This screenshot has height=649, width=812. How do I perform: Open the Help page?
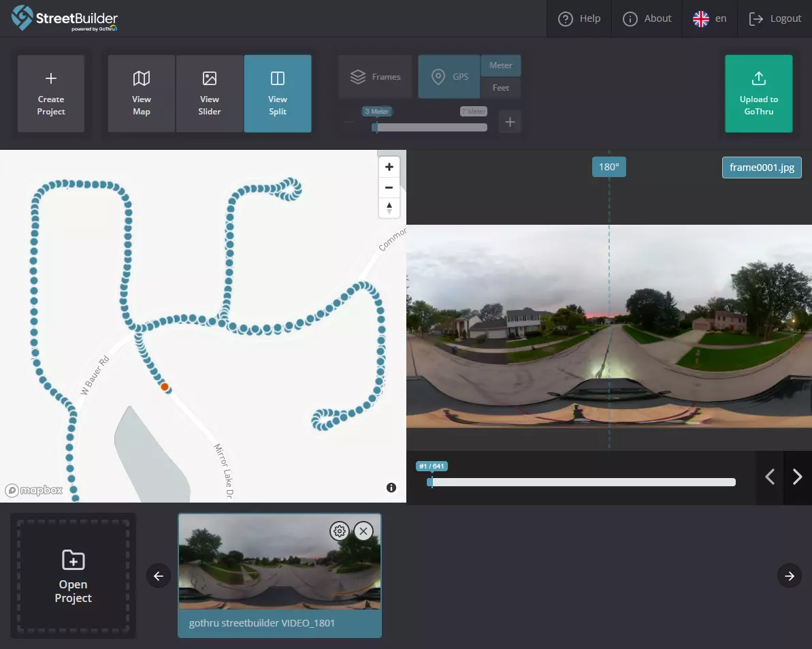click(x=579, y=18)
